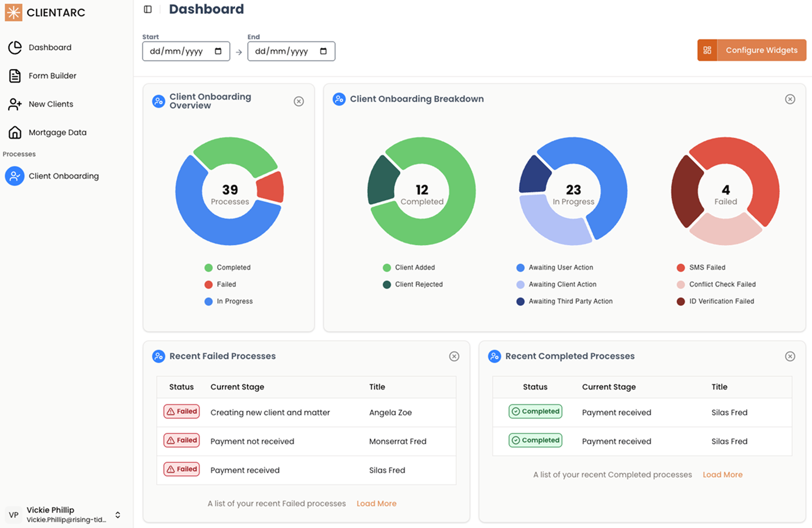Click the Form Builder document icon

tap(15, 76)
